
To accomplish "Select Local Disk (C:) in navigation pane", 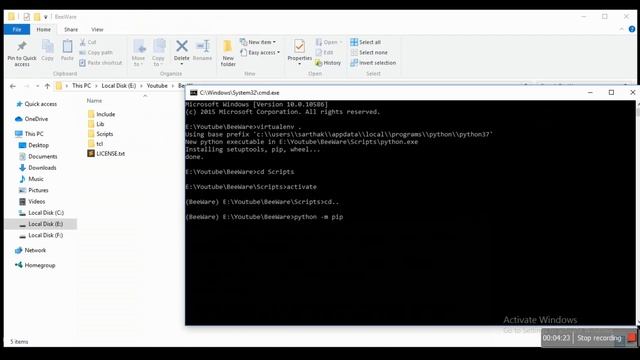I will pyautogui.click(x=46, y=213).
